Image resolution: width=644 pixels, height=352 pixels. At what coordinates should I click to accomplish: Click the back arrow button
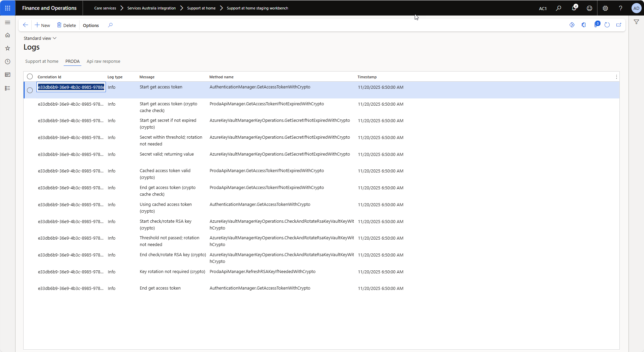coord(25,25)
